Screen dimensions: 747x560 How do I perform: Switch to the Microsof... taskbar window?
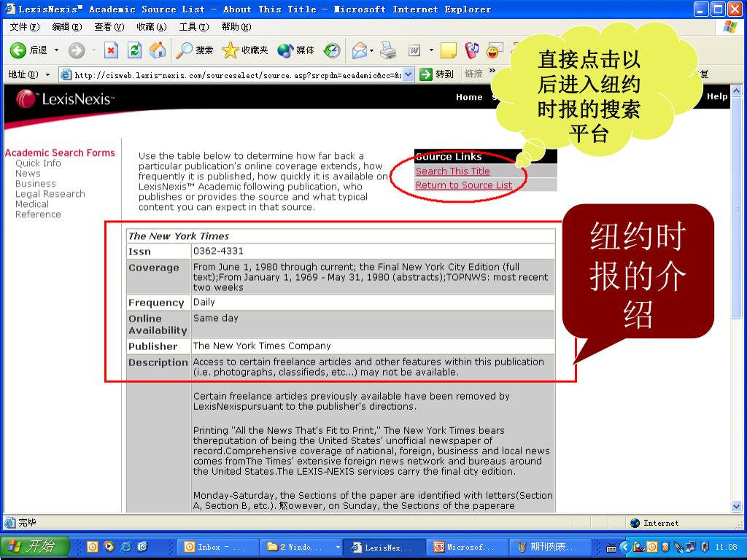pyautogui.click(x=467, y=547)
